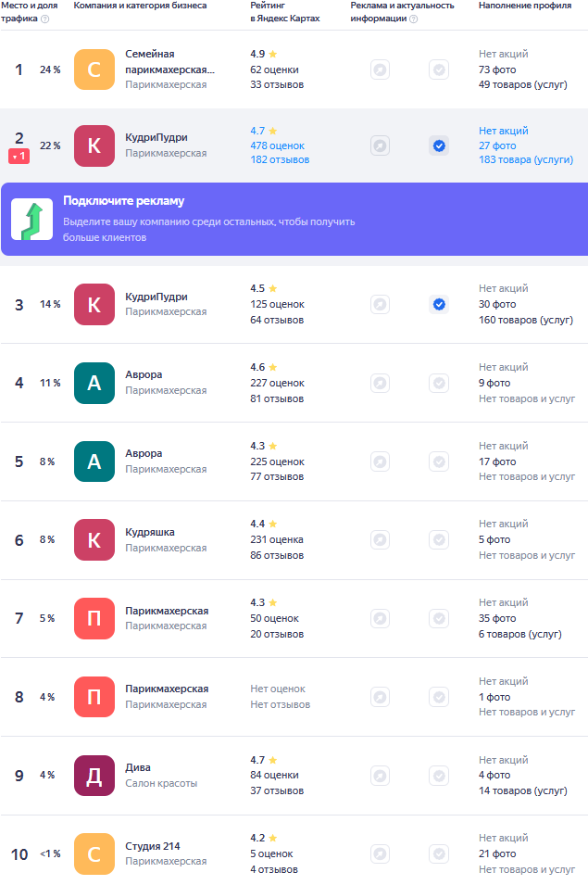Click the grey verification badge in Дива's row
This screenshot has height=885, width=588.
[x=439, y=776]
